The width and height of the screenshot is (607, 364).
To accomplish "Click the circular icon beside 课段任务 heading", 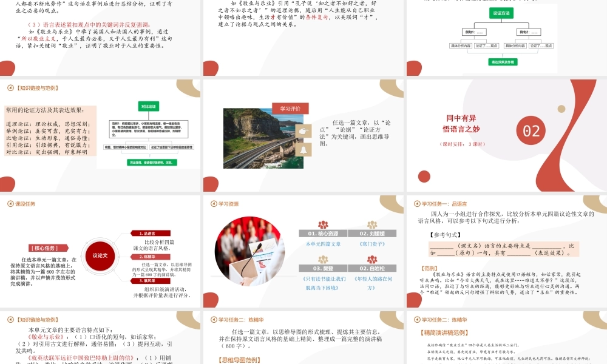I will (x=10, y=204).
